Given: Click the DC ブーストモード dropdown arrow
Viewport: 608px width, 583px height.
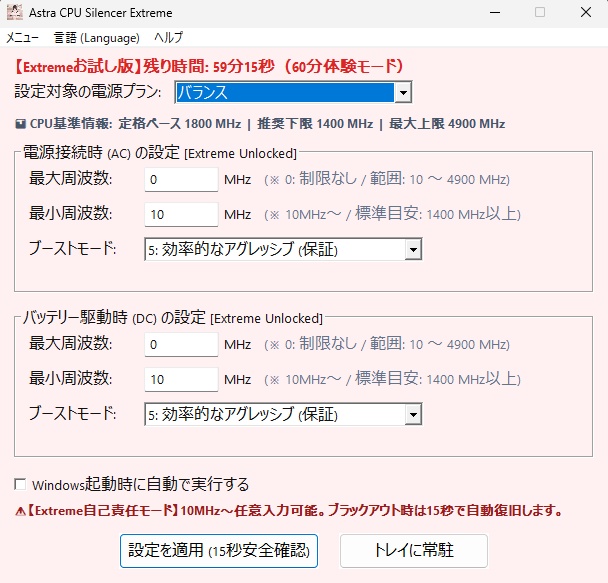Looking at the screenshot, I should pos(413,414).
